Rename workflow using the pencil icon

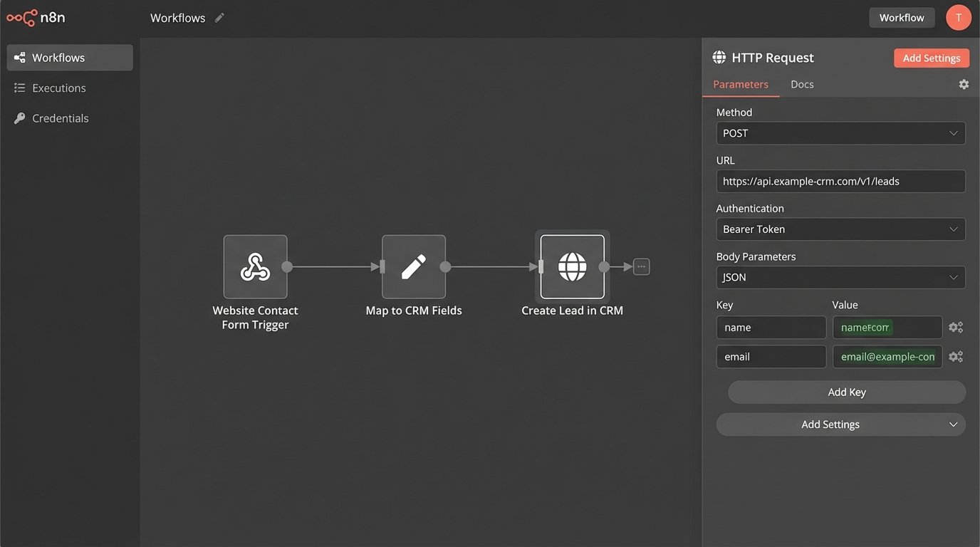tap(219, 16)
